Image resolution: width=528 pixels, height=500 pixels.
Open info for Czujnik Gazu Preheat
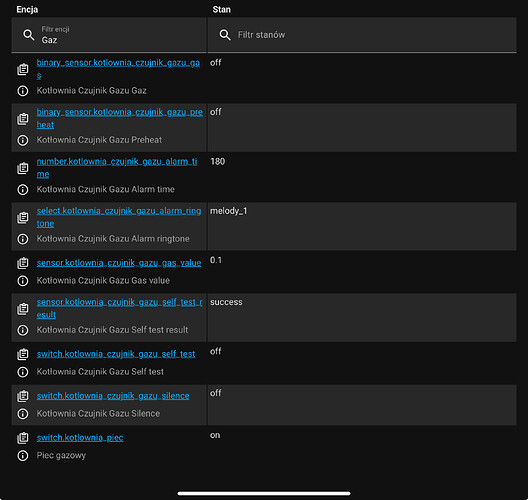pos(23,140)
